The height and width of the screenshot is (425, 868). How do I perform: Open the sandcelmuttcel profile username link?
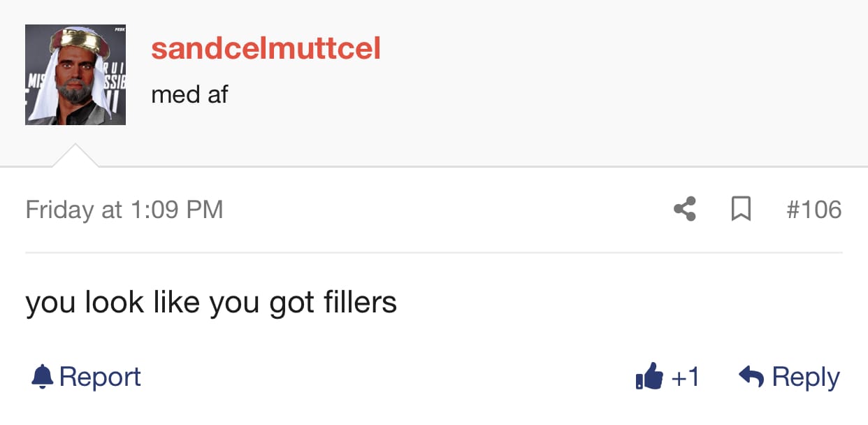pyautogui.click(x=266, y=49)
